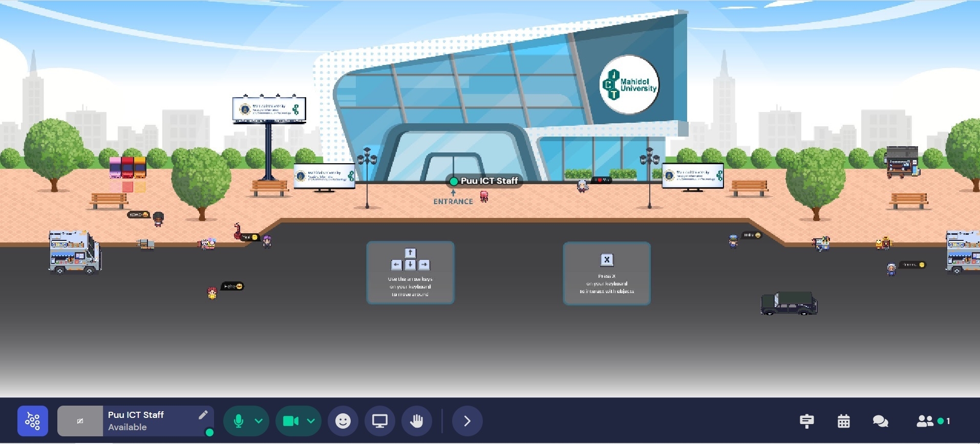The height and width of the screenshot is (444, 980).
Task: Click the self video preview thumbnail
Action: pos(80,421)
